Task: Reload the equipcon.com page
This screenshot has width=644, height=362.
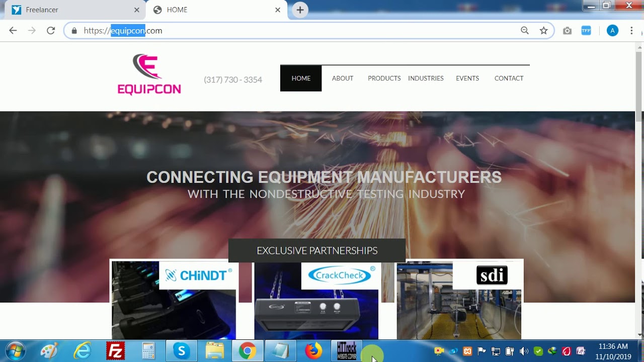Action: [51, 31]
